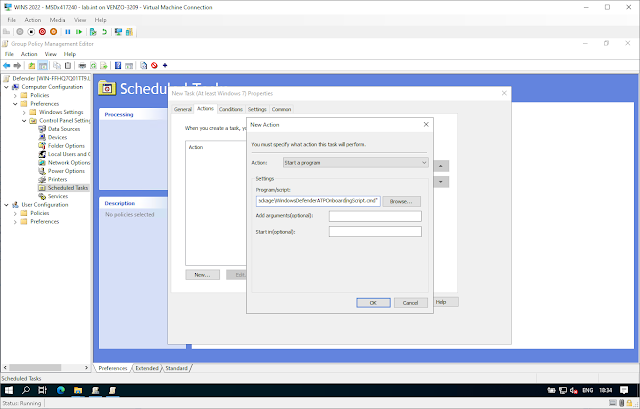The height and width of the screenshot is (409, 640).
Task: Open the Action dropdown showing Start a program
Action: coord(356,163)
